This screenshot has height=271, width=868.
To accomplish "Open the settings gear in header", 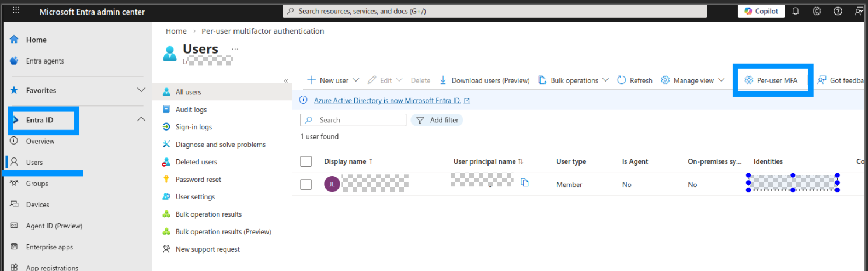I will pyautogui.click(x=817, y=11).
